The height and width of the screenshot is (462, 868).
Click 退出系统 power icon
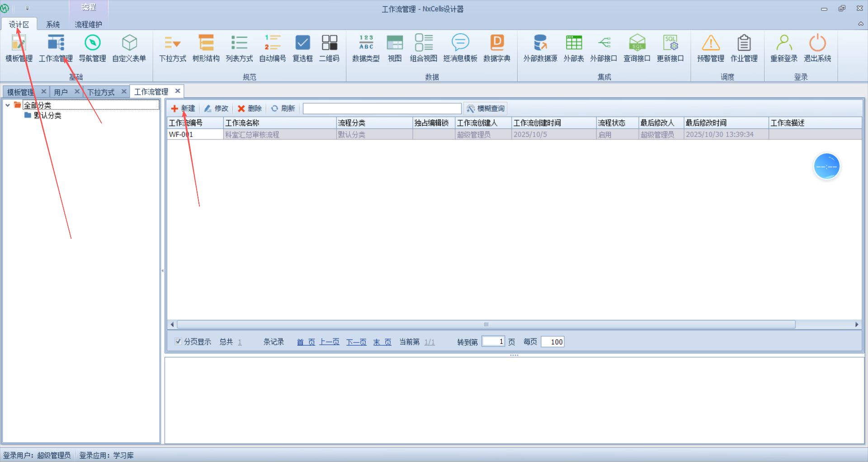(817, 43)
